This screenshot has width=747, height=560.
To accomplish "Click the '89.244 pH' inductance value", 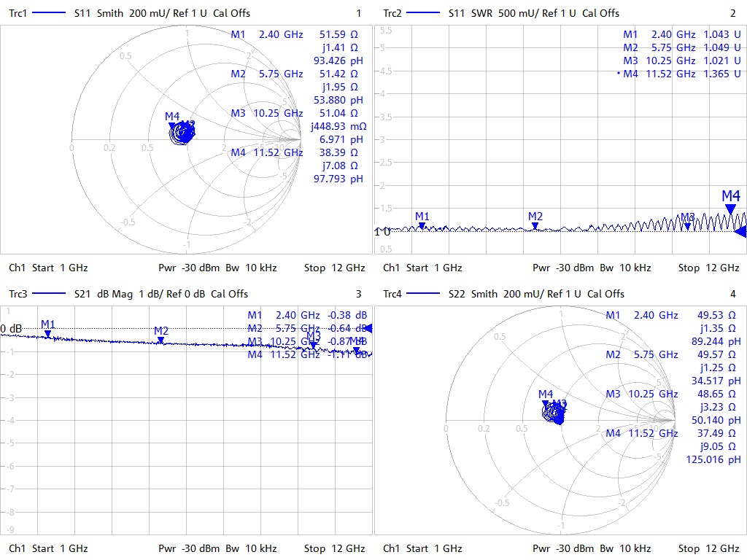I will [x=716, y=341].
